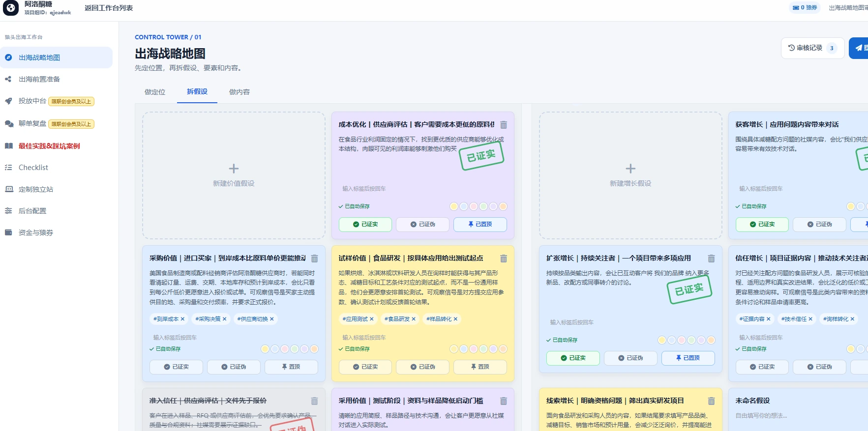The width and height of the screenshot is (868, 431).
Task: Delete the 扩张增长 | 持续关注者 card
Action: coord(711,259)
